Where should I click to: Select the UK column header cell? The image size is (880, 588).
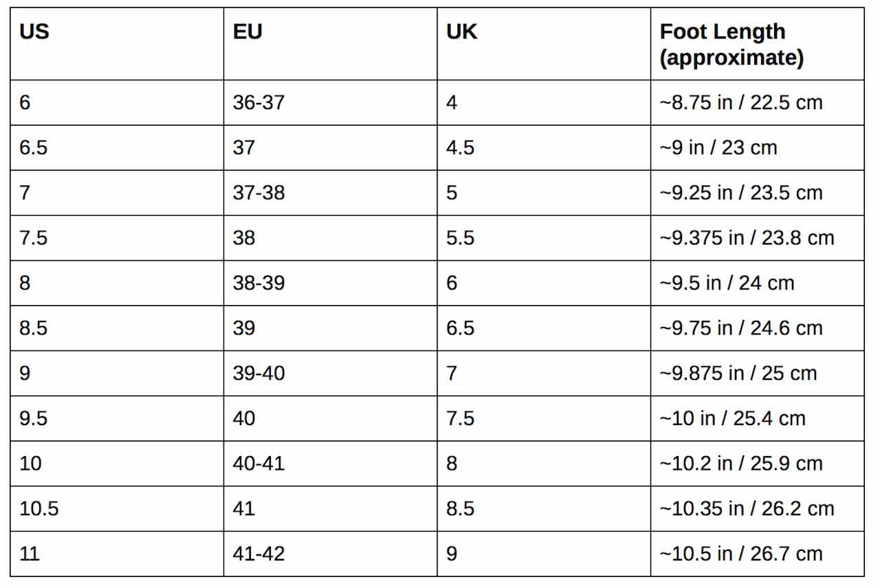click(x=462, y=32)
